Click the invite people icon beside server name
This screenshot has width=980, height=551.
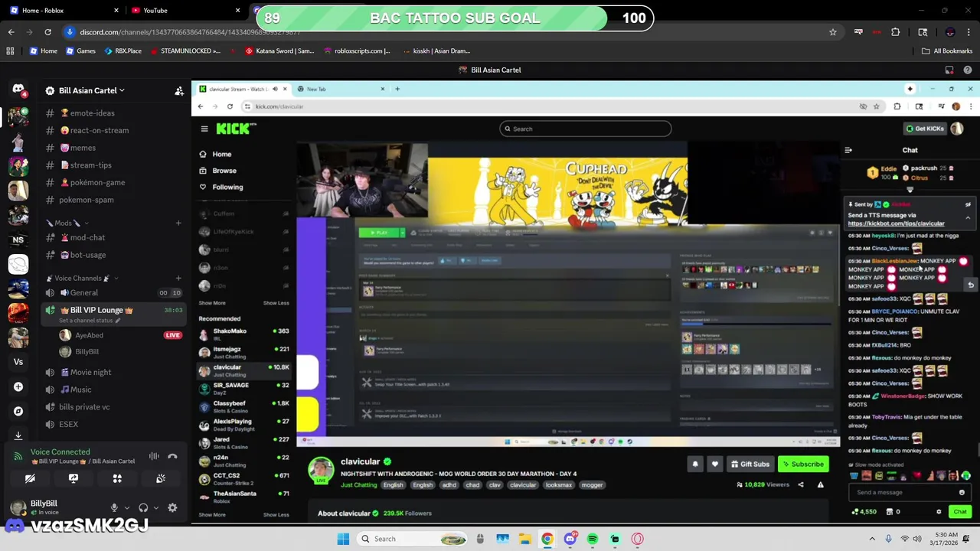[x=179, y=90]
